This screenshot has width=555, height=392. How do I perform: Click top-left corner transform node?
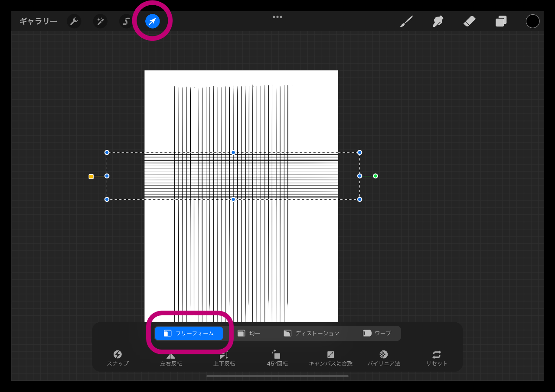[107, 152]
